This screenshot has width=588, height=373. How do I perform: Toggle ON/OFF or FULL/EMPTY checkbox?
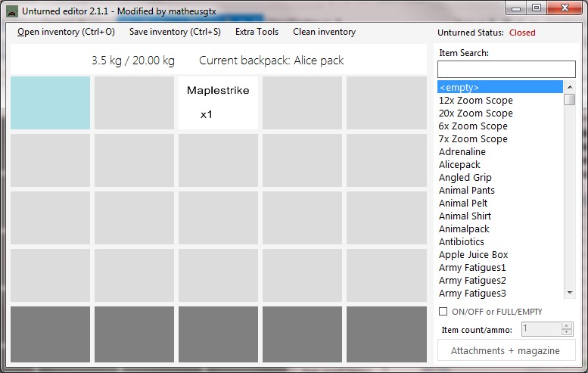pos(443,312)
